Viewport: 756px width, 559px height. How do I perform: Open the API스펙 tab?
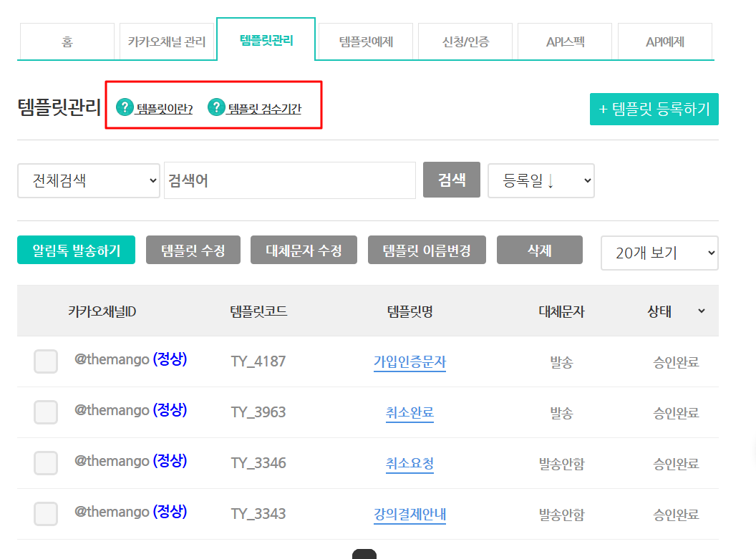click(565, 42)
